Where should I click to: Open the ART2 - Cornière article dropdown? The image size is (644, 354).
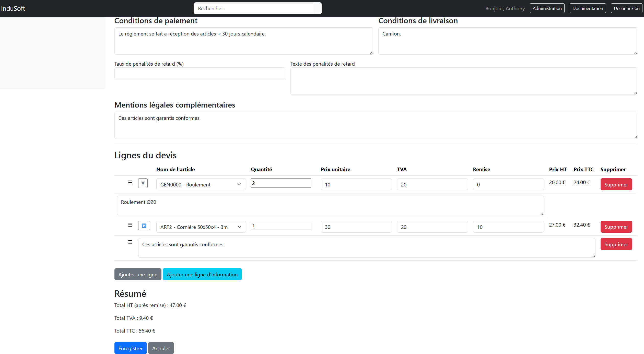pos(201,227)
